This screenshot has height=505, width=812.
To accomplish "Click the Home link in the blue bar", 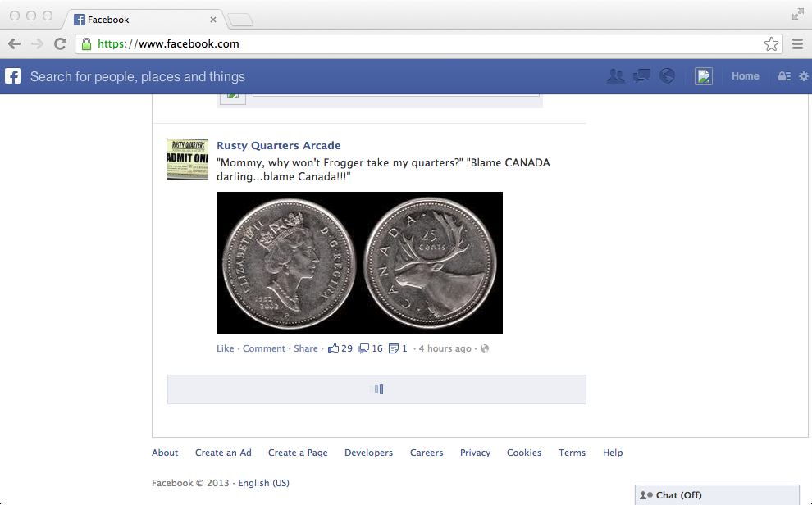I will tap(746, 76).
